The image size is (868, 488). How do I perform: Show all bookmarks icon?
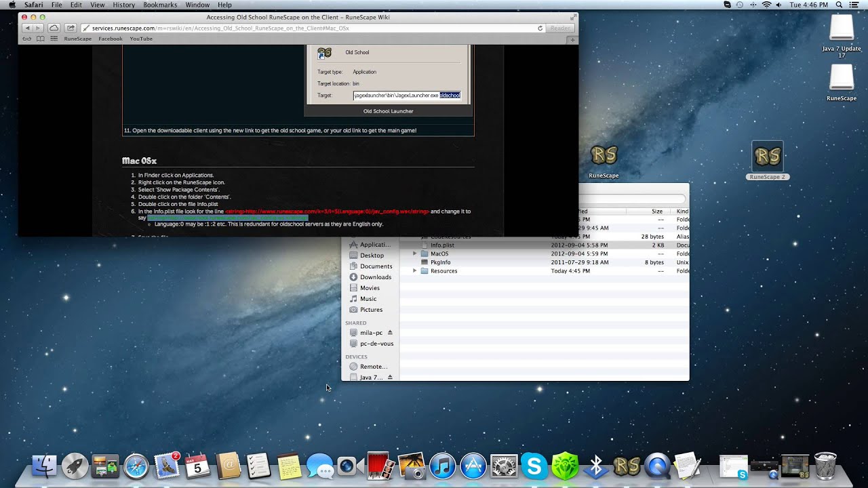(40, 39)
